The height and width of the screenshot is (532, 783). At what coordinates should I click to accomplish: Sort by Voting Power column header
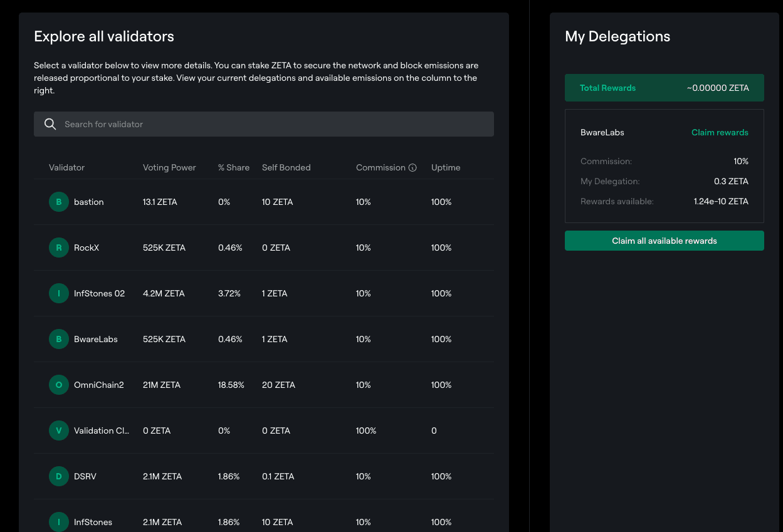point(169,167)
